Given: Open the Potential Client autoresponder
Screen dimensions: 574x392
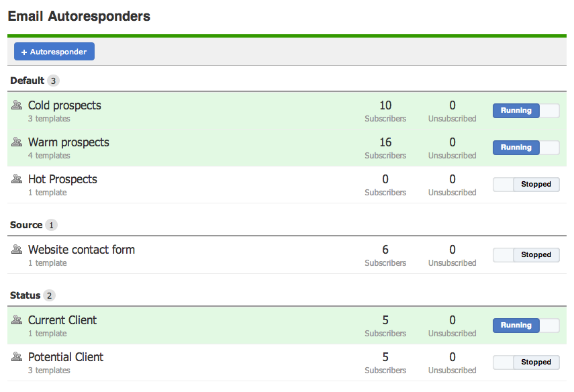Looking at the screenshot, I should click(66, 357).
